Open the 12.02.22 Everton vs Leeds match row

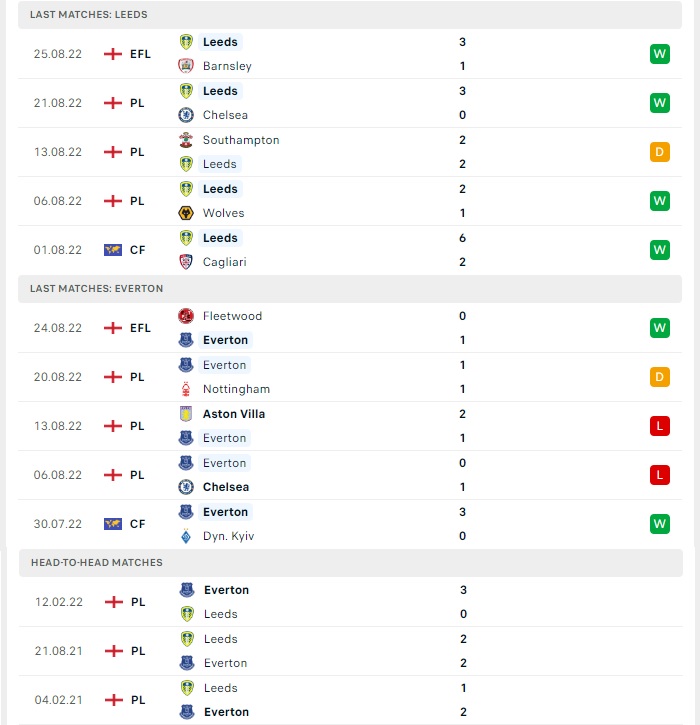point(350,602)
